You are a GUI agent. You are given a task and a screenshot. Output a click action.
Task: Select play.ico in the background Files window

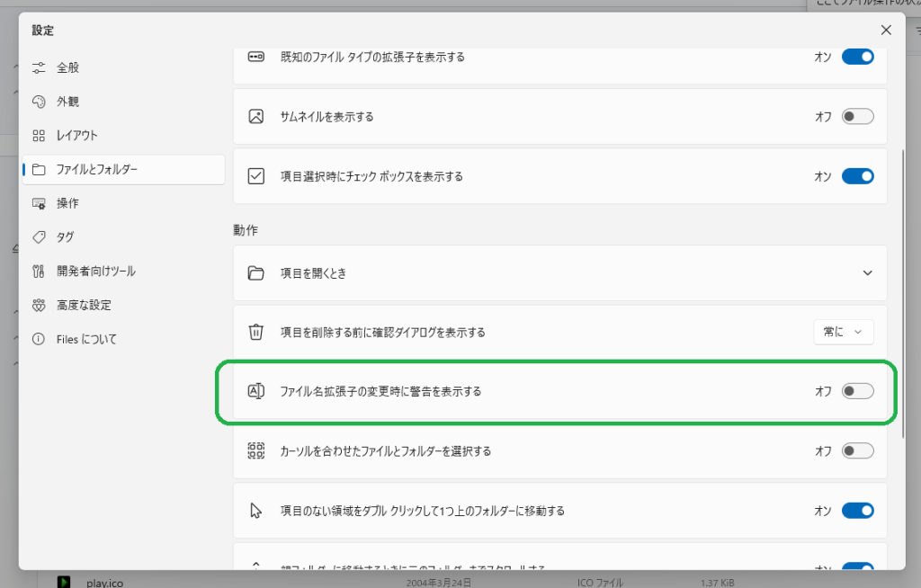coord(104,584)
